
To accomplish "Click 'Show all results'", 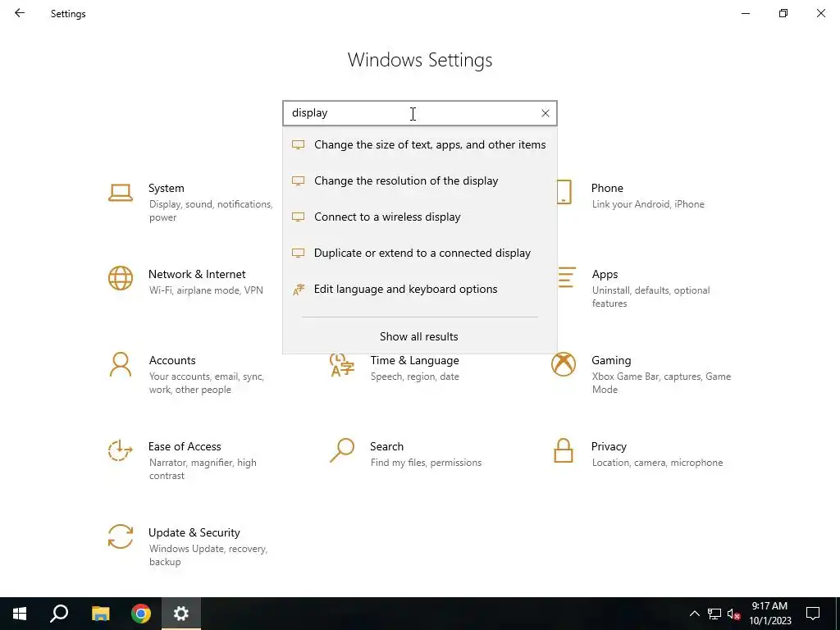I will [419, 336].
